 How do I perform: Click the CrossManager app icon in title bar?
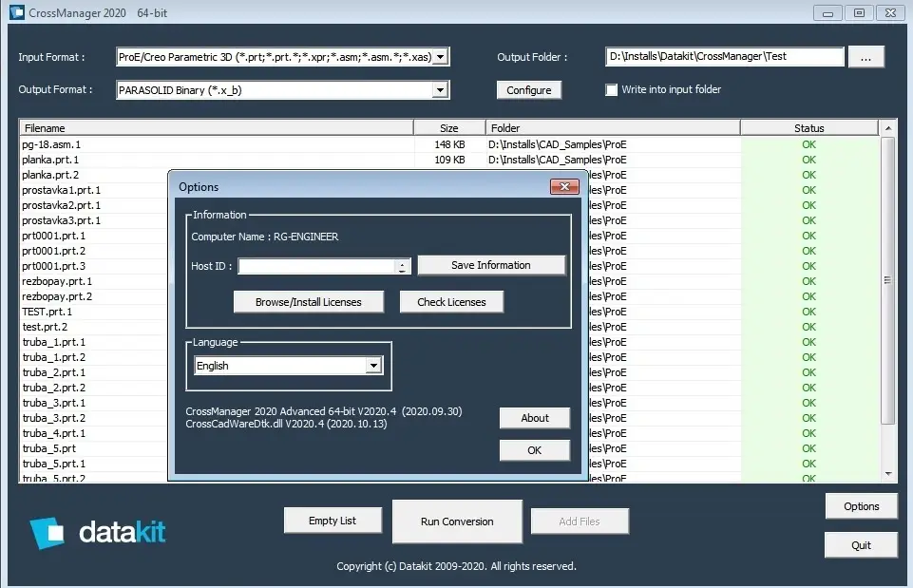[17, 12]
